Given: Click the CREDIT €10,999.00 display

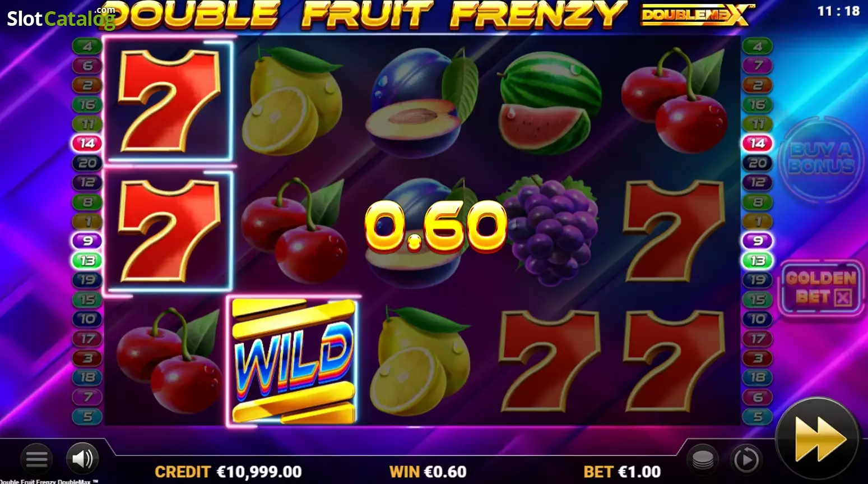Looking at the screenshot, I should (228, 472).
